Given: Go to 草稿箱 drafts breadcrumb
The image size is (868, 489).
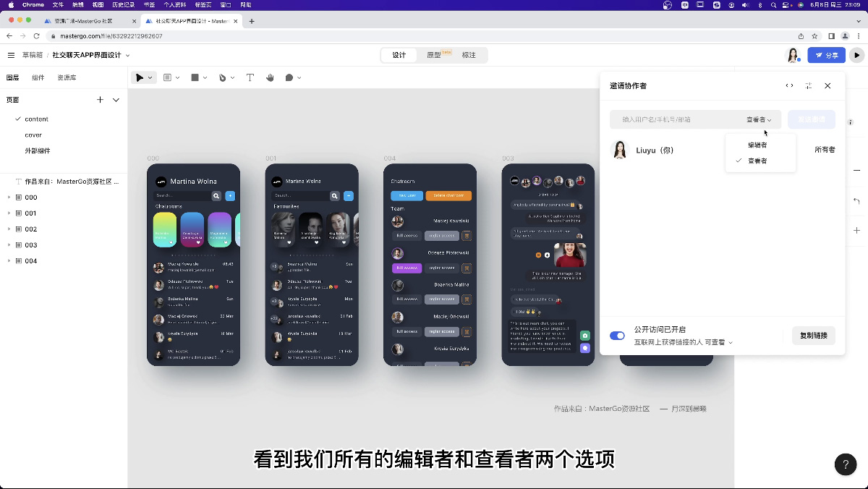Looking at the screenshot, I should tap(31, 55).
